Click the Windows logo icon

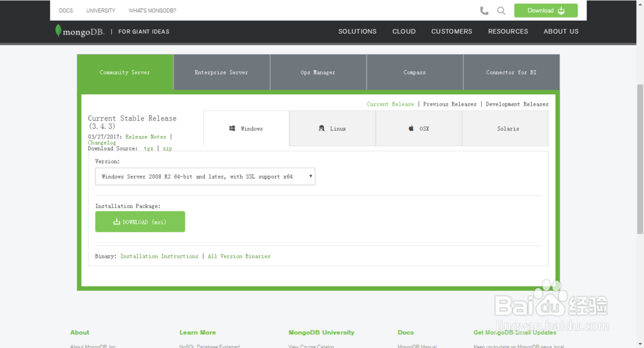coord(232,129)
